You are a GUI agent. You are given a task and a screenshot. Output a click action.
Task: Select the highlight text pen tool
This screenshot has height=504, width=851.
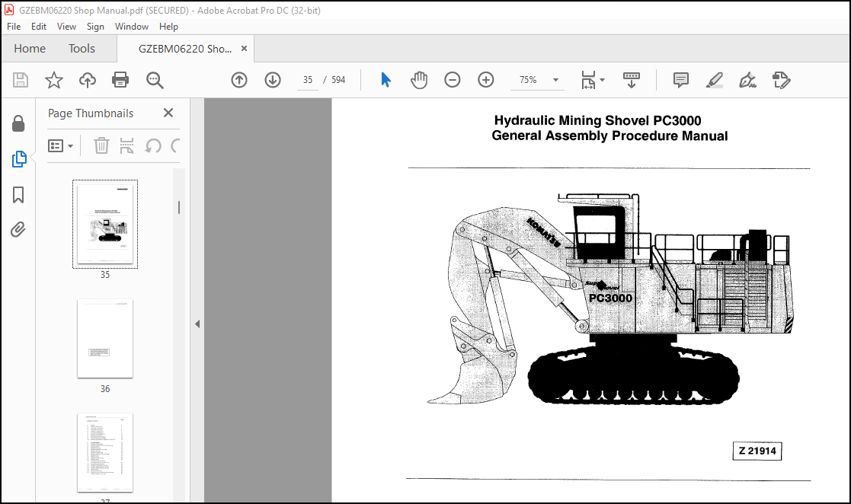714,80
